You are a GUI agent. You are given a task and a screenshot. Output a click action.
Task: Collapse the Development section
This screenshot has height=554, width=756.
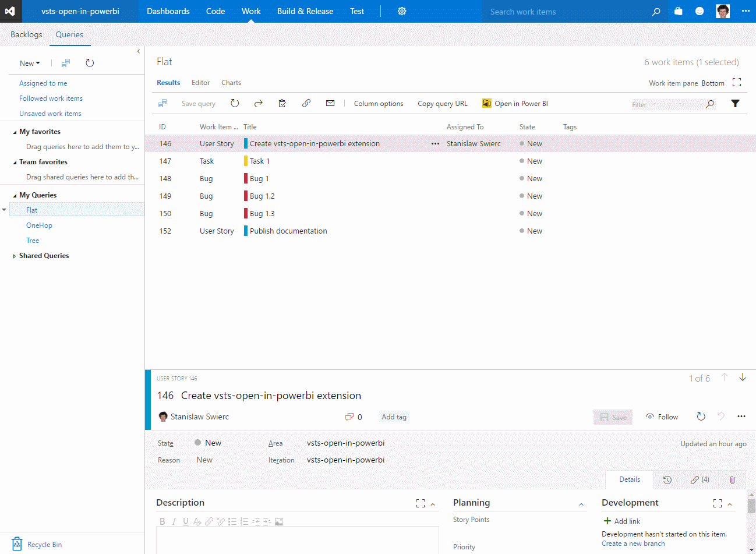(730, 504)
